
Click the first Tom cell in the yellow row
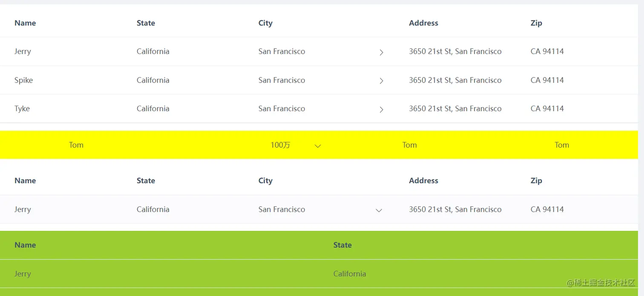coord(76,145)
